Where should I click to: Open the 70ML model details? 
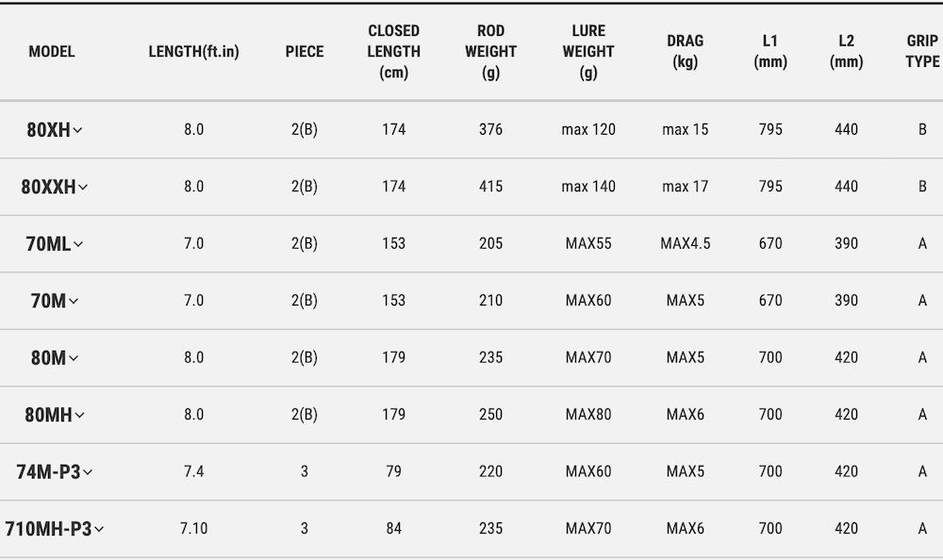click(x=48, y=244)
